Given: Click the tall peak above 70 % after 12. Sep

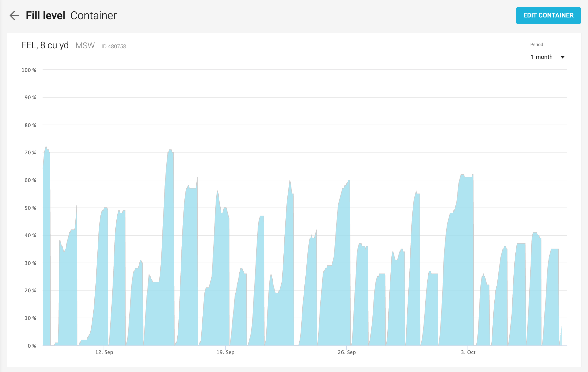Looking at the screenshot, I should tap(170, 151).
